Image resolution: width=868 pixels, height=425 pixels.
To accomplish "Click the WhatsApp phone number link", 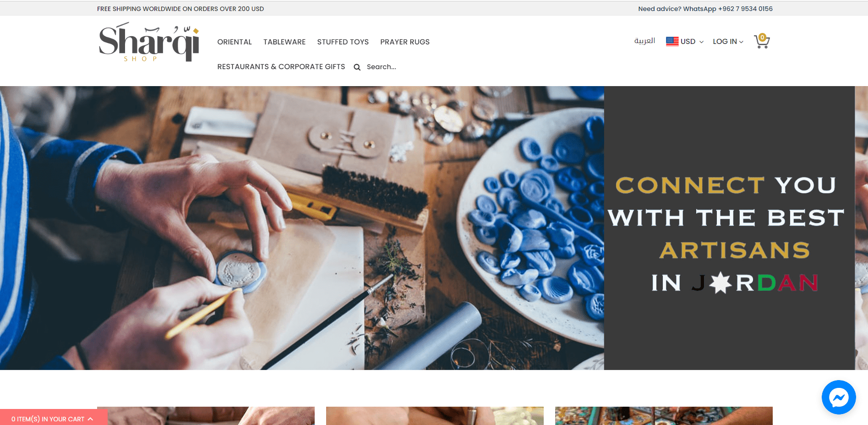I will (745, 9).
